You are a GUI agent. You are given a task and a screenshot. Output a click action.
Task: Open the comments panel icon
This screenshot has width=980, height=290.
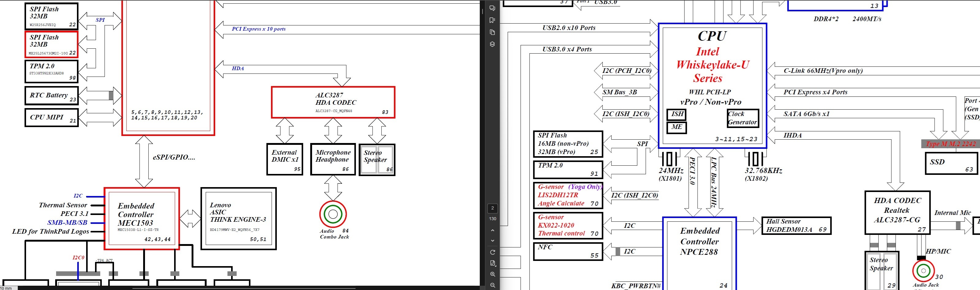[x=492, y=8]
